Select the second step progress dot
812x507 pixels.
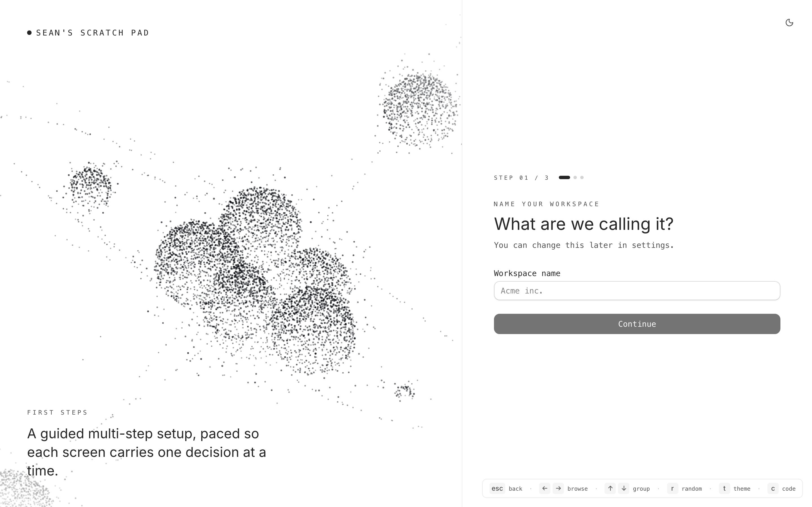(575, 177)
